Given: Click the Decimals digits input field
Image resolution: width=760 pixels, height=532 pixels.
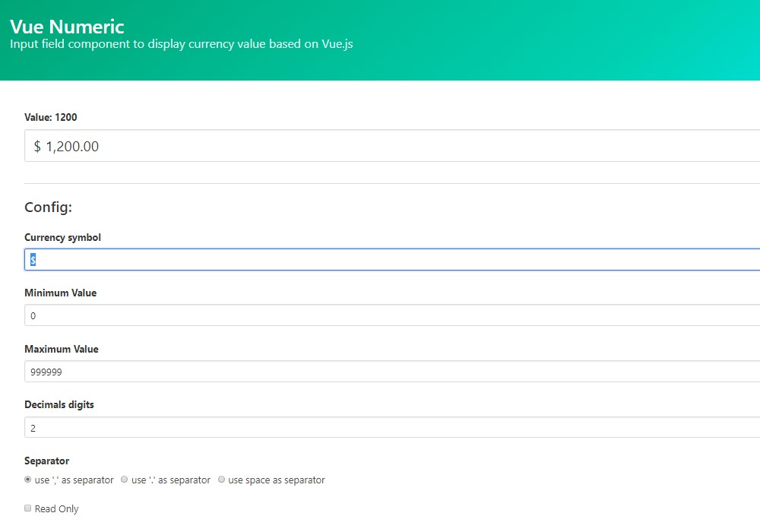Looking at the screenshot, I should click(x=392, y=427).
